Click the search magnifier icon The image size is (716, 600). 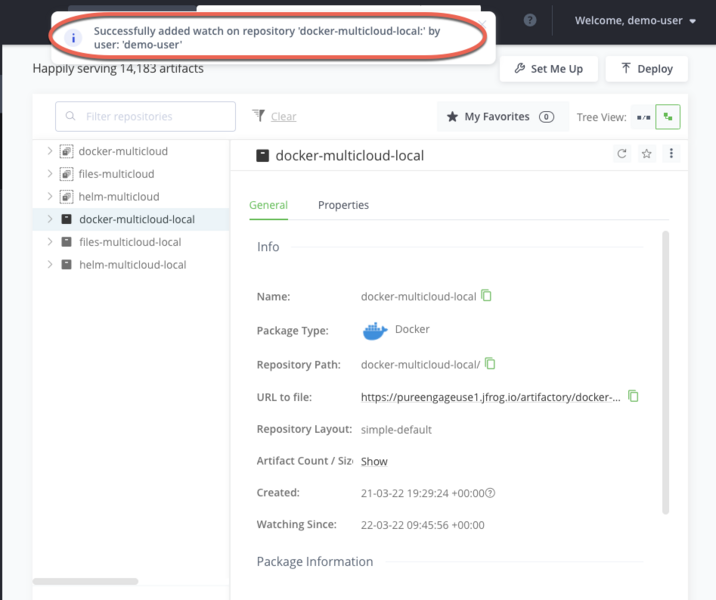pos(70,116)
